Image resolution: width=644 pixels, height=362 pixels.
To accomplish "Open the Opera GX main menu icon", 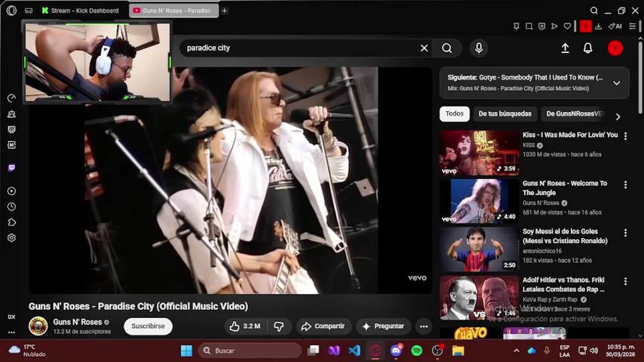I will point(12,11).
